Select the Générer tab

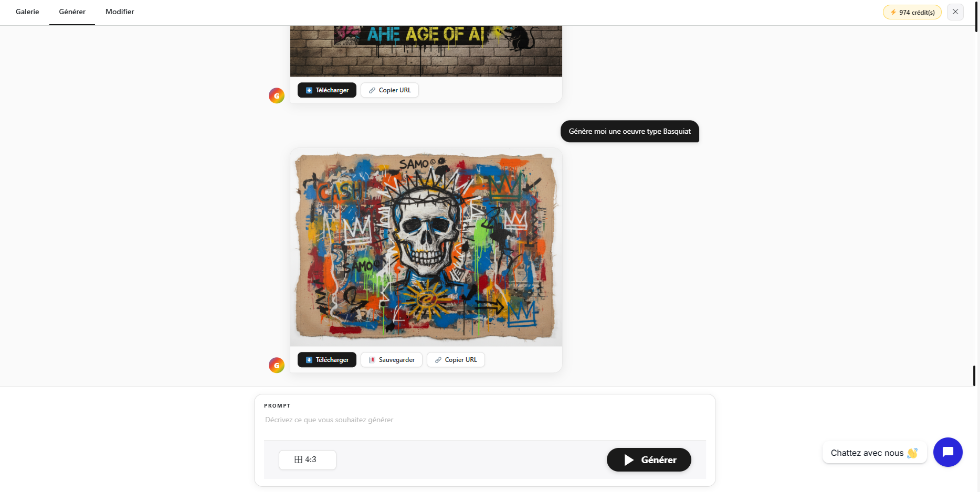(x=72, y=12)
